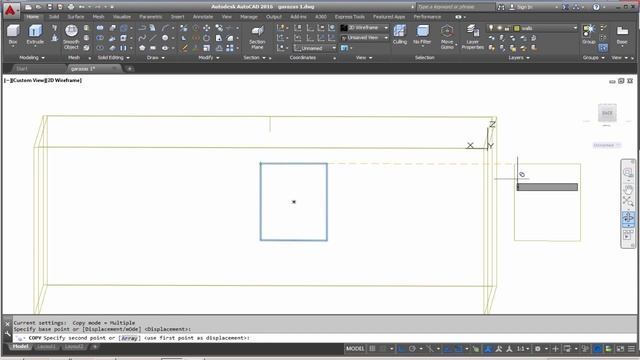Toggle hardware acceleration blue icon in status bar
Viewport: 640px width, 360px height.
click(x=598, y=349)
